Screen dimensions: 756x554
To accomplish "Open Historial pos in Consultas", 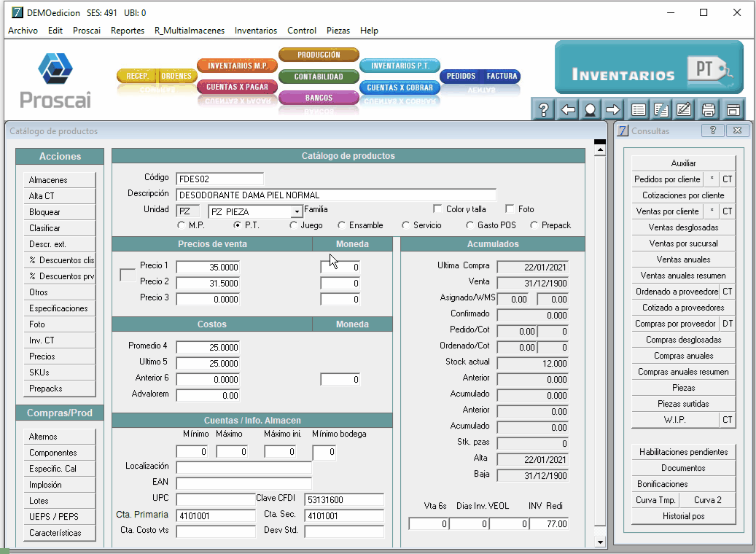I will (683, 516).
